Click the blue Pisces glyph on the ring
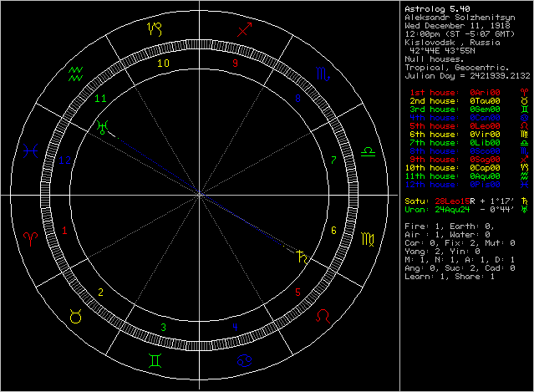The width and height of the screenshot is (534, 392). [31, 150]
